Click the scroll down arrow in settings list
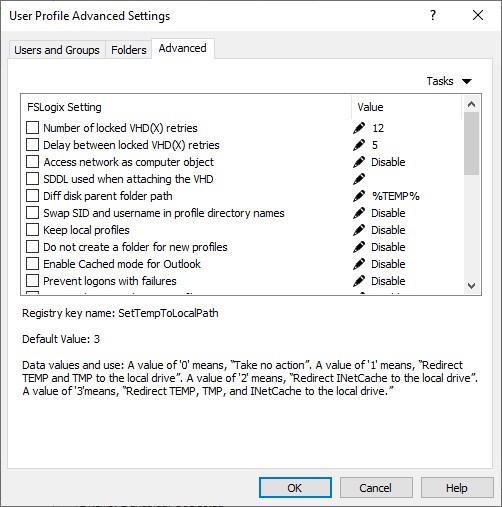Viewport: 502px width, 507px height. coord(471,286)
